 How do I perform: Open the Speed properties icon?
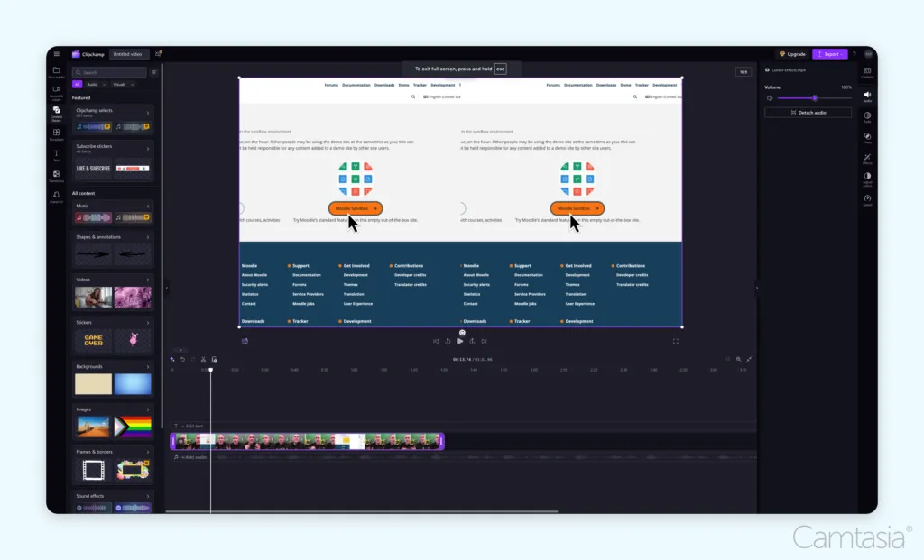coord(867,200)
